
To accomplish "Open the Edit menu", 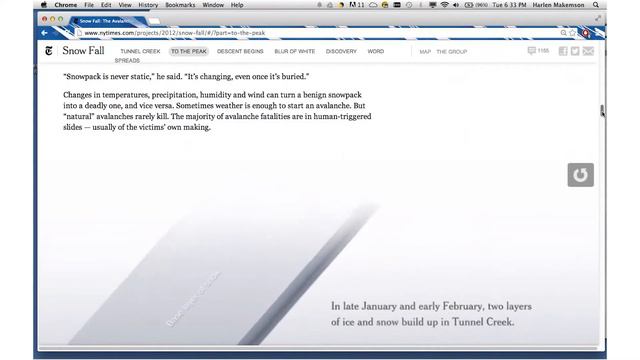I will [x=106, y=5].
